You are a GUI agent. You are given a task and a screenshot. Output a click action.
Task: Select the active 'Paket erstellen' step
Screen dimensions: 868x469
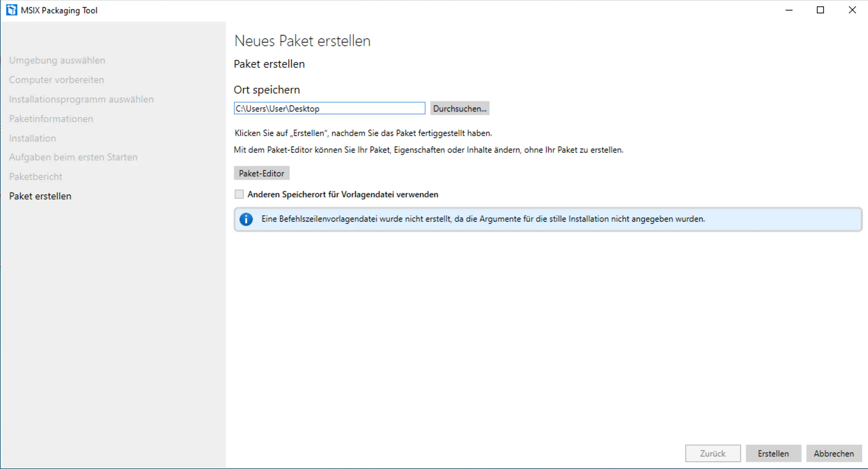[40, 196]
